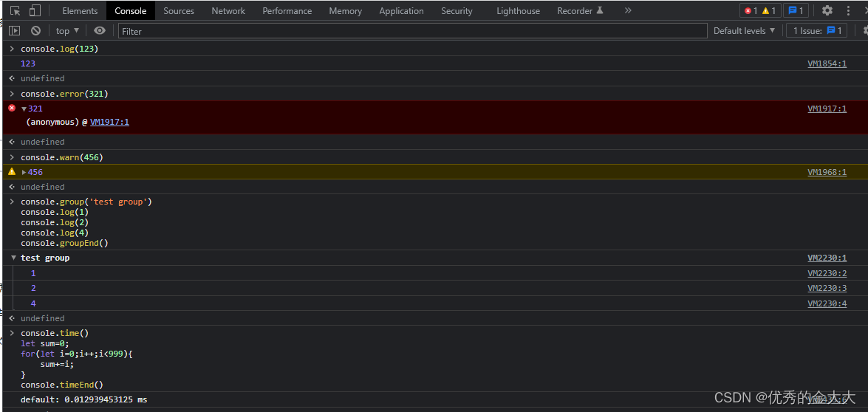
Task: Go to the Memory tab
Action: [x=346, y=11]
